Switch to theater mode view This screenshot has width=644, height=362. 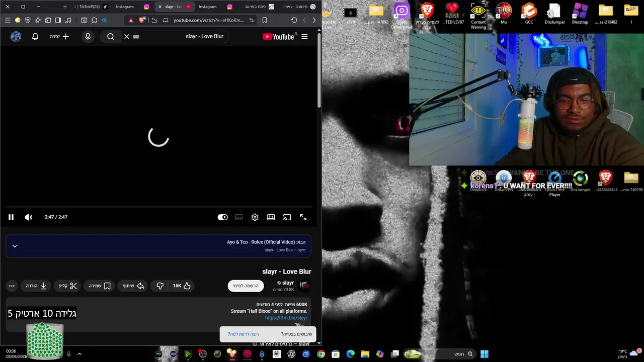coord(271,217)
